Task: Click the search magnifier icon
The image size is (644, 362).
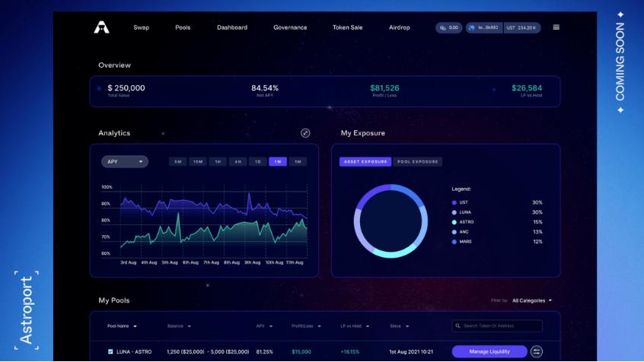Action: click(x=457, y=326)
